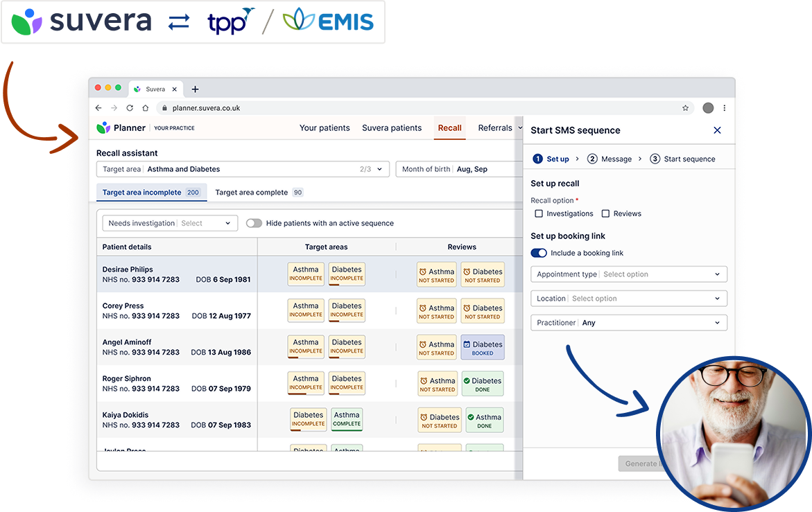Click the YOUR PRACTICE label

[175, 127]
